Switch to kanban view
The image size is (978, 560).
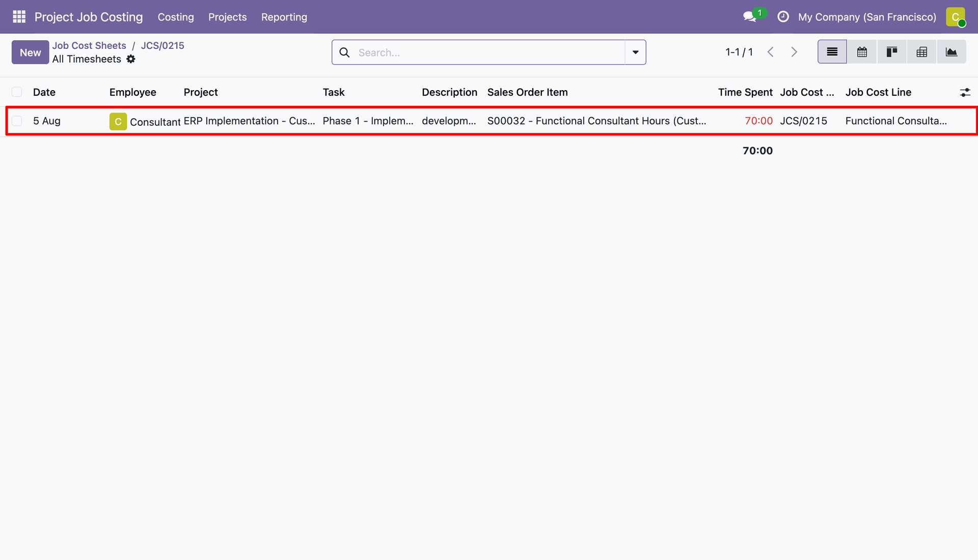(891, 52)
